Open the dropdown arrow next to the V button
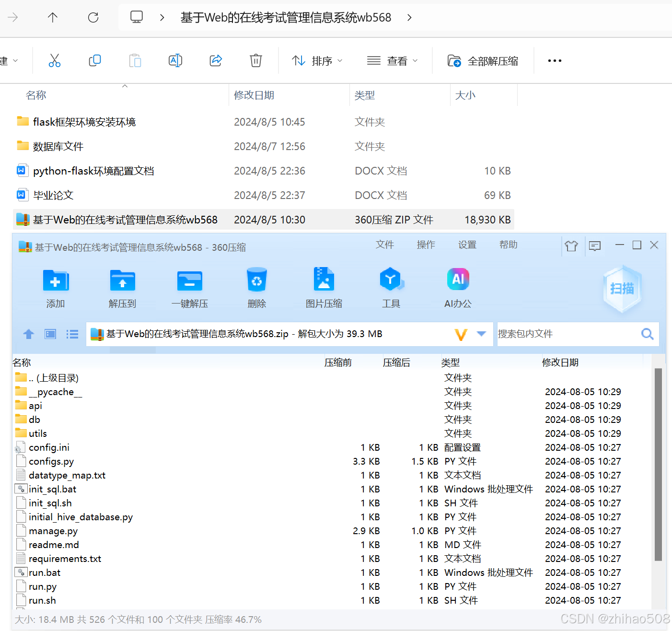The image size is (672, 631). 482,334
